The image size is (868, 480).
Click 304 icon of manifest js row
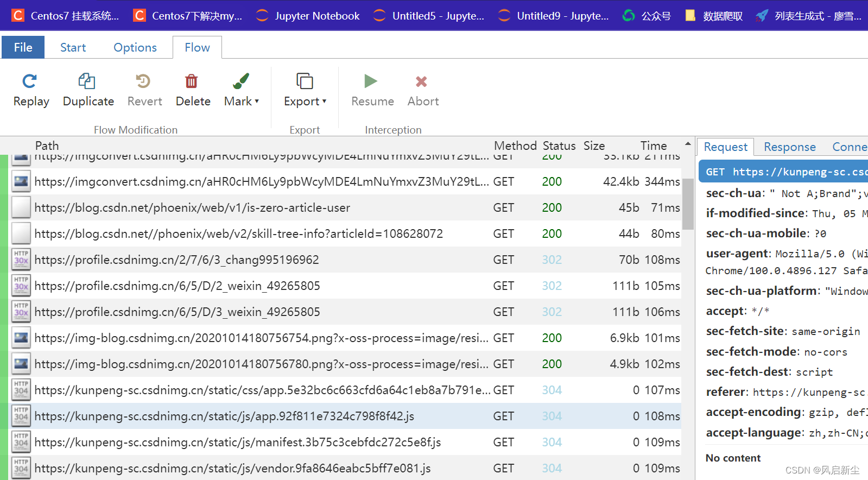pos(21,441)
